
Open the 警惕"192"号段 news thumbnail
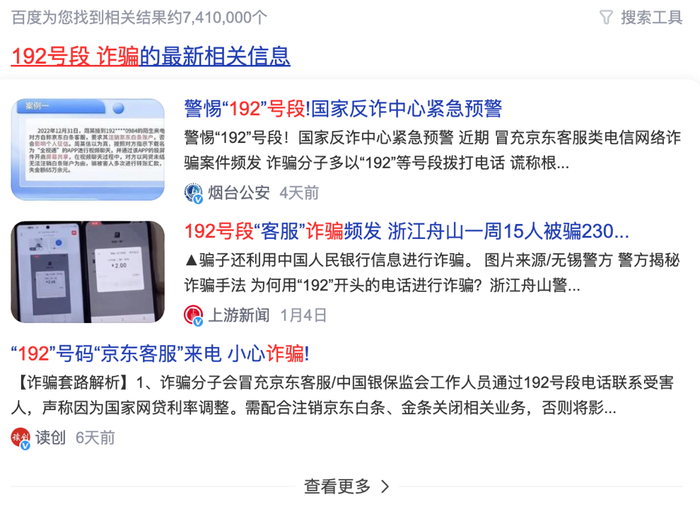point(88,149)
